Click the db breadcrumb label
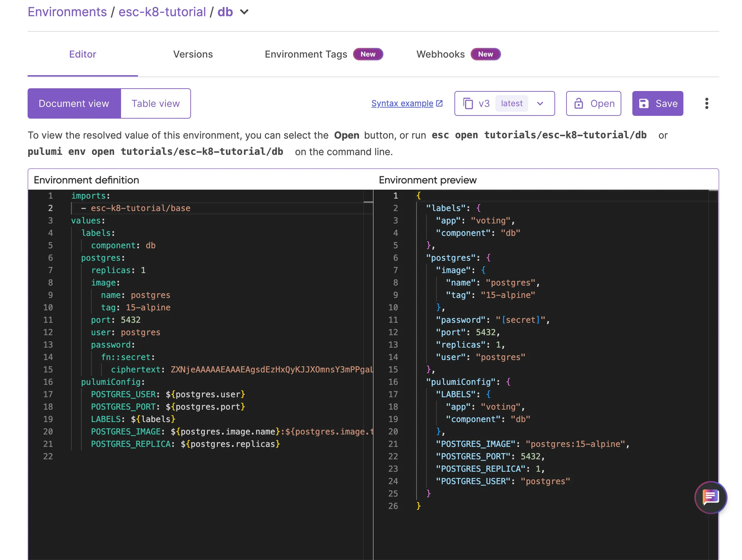This screenshot has height=560, width=742. tap(225, 12)
